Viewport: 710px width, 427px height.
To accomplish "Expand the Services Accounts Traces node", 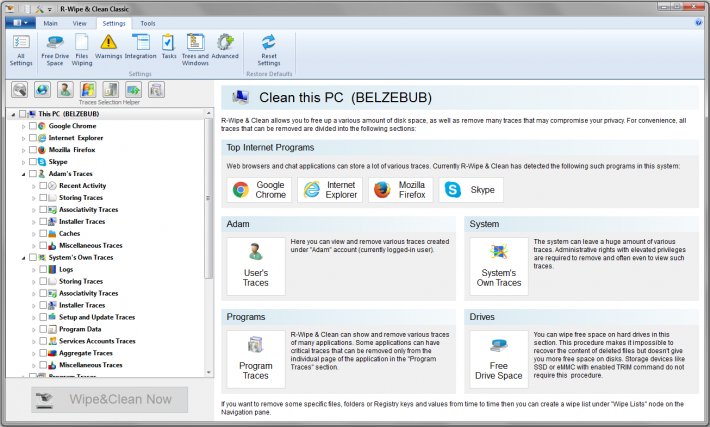I will point(34,341).
